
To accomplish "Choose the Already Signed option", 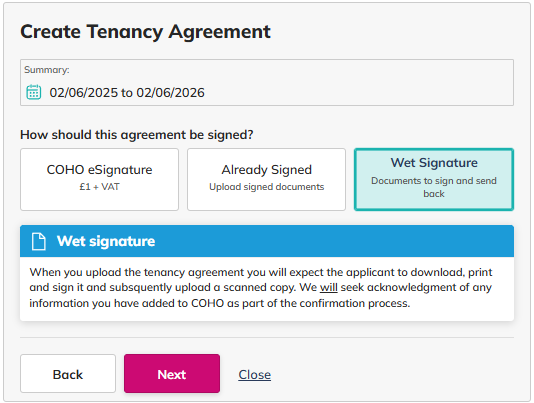I will pos(266,179).
